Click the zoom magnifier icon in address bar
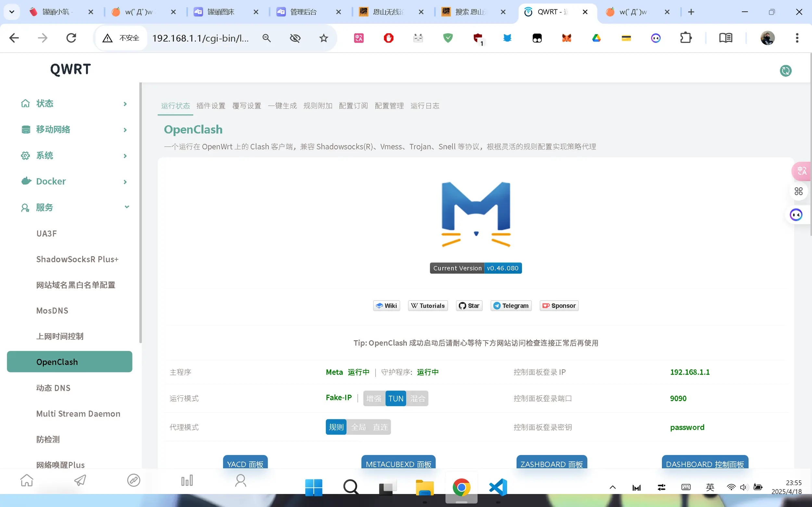This screenshot has height=507, width=812. (x=267, y=38)
